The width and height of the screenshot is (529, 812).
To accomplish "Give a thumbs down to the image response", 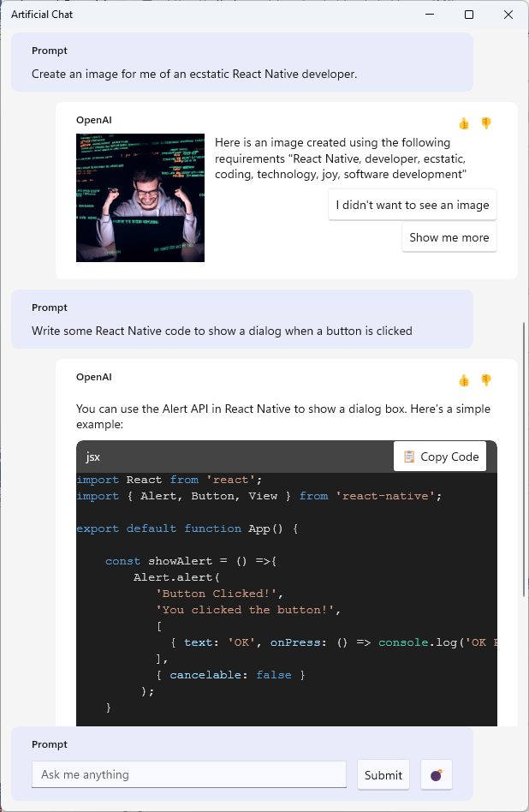I will [486, 123].
